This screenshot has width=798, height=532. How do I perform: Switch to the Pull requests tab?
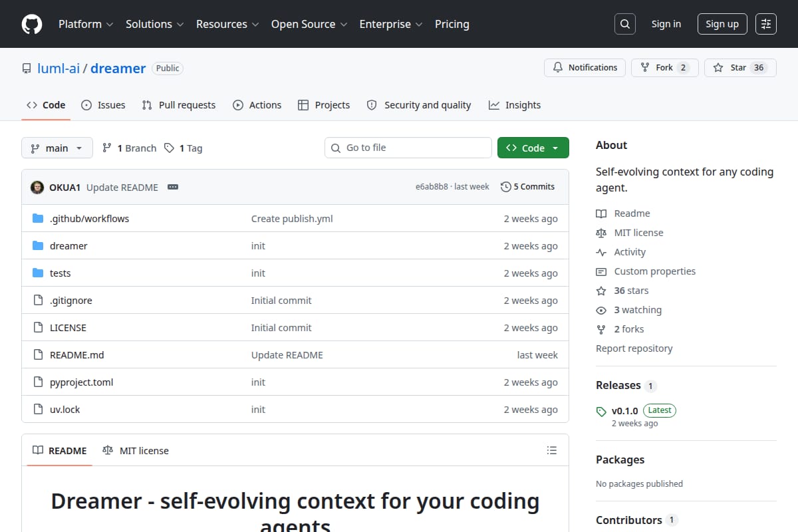(x=179, y=105)
